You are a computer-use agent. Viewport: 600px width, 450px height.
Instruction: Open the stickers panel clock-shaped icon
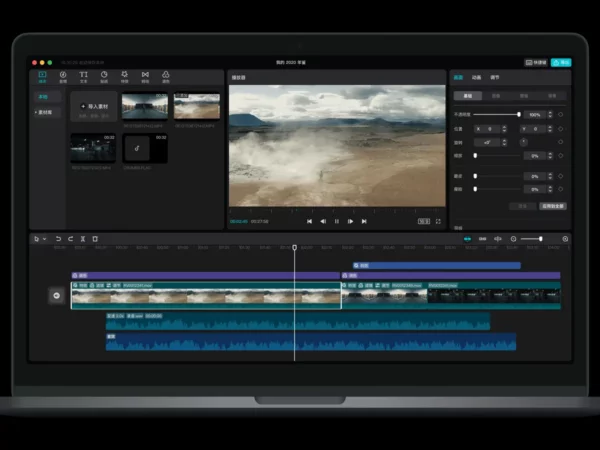click(x=104, y=77)
